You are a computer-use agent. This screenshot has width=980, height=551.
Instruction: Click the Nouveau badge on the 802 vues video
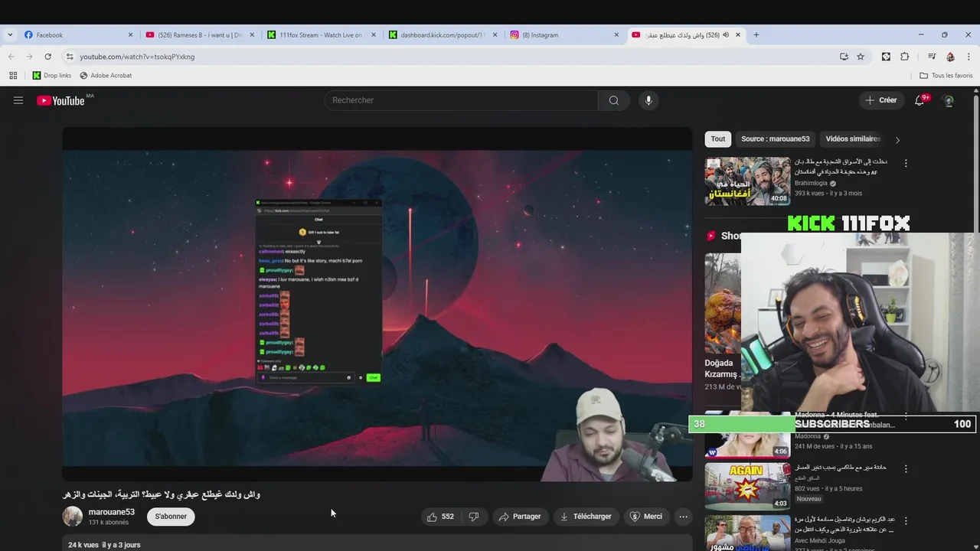808,499
